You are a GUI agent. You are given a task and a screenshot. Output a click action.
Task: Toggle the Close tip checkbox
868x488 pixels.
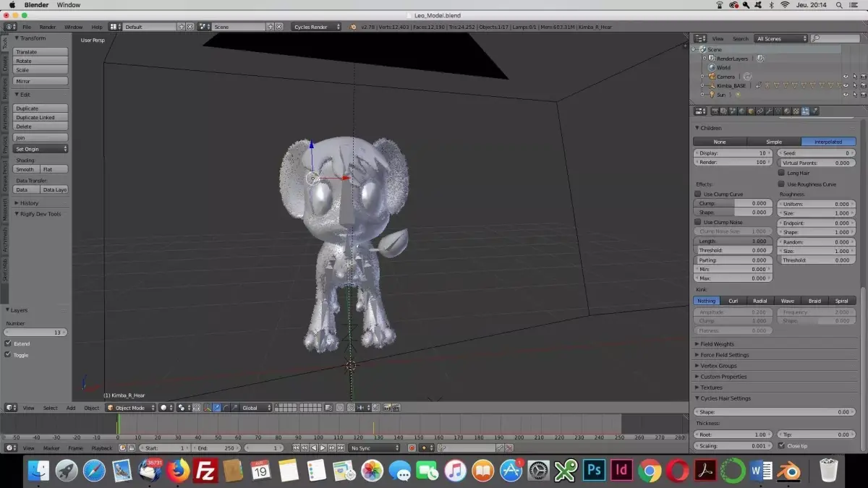coord(781,445)
